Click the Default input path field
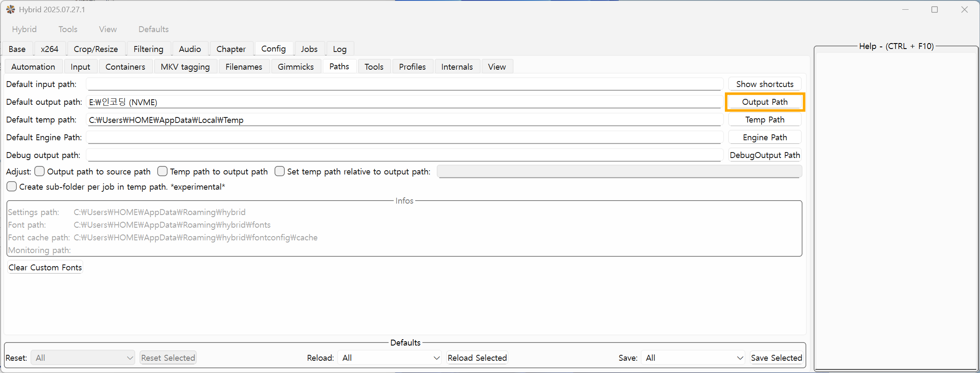Viewport: 980px width, 373px height. tap(404, 84)
